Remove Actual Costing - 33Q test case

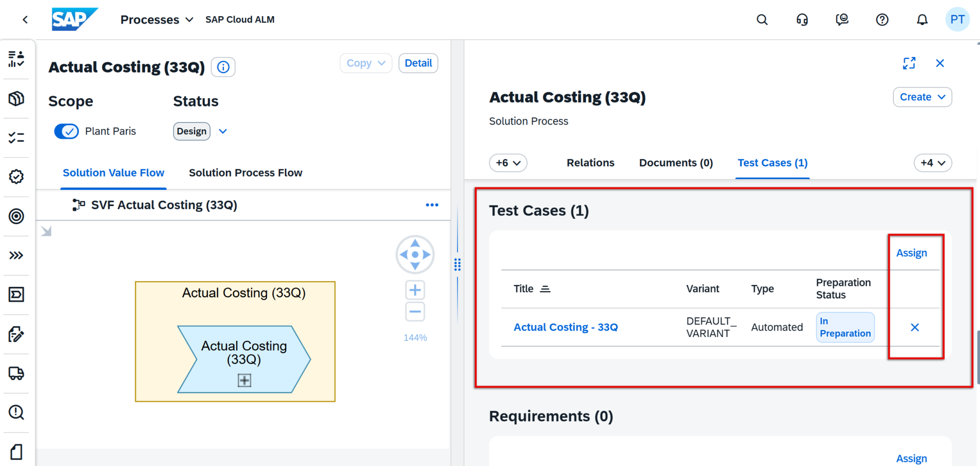pos(914,327)
